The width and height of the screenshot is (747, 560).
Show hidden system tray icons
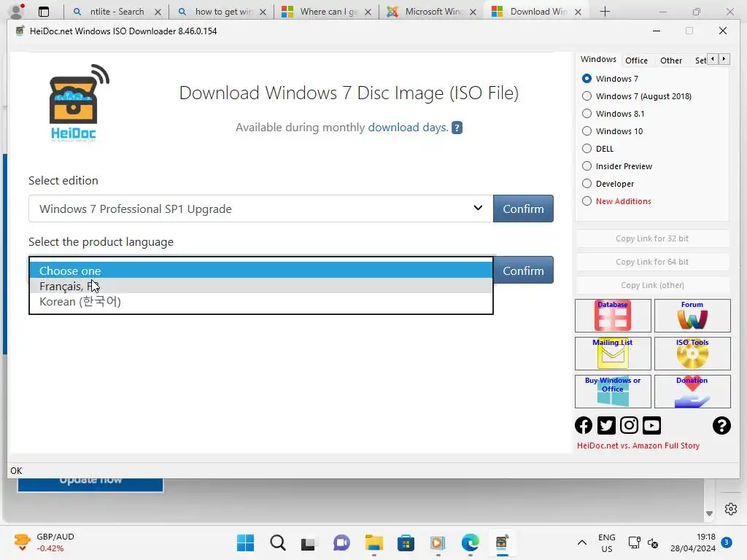click(x=581, y=542)
